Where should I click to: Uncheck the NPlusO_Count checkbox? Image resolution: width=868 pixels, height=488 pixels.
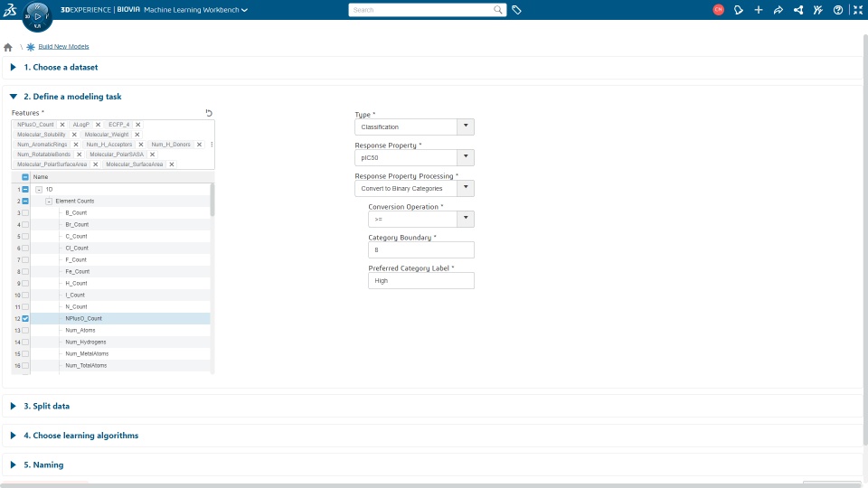[25, 319]
